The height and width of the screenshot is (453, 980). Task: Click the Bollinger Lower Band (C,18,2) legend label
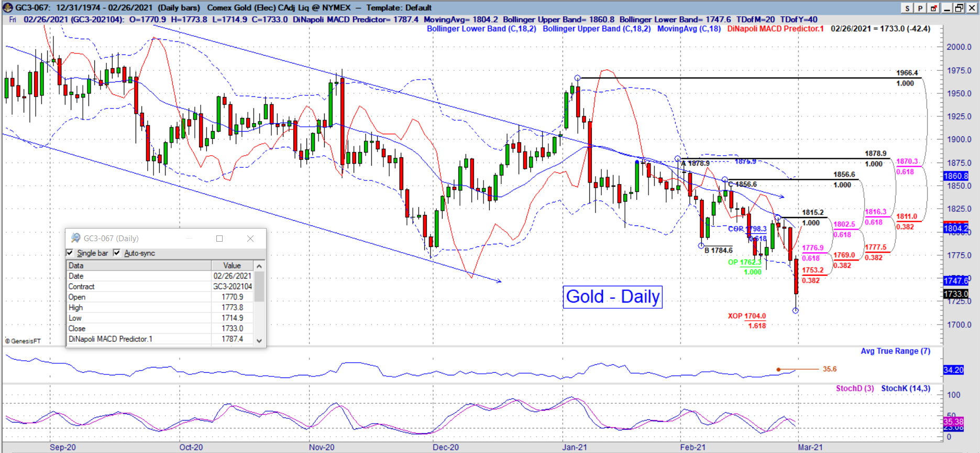(481, 29)
